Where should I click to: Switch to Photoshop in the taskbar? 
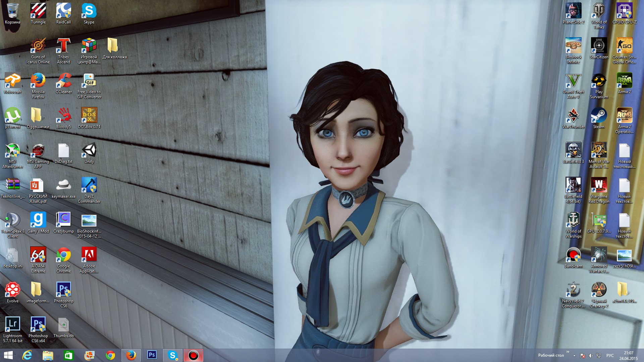(x=152, y=355)
